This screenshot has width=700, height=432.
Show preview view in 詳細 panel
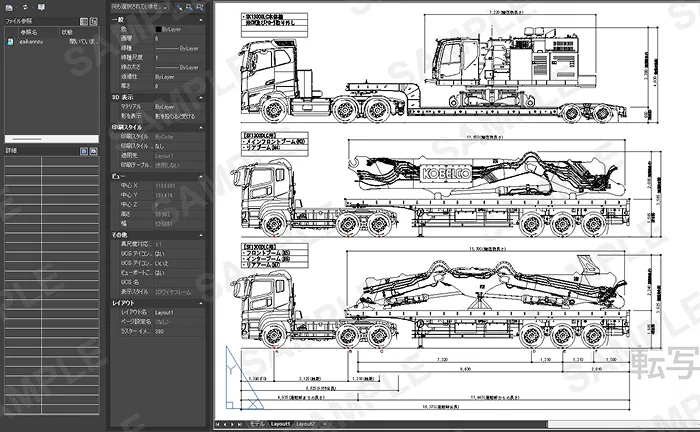pyautogui.click(x=93, y=151)
